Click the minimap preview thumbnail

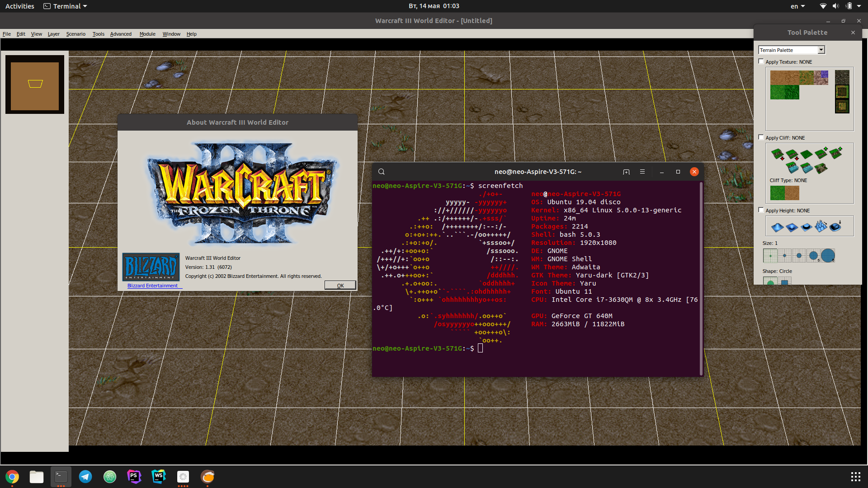coord(35,85)
